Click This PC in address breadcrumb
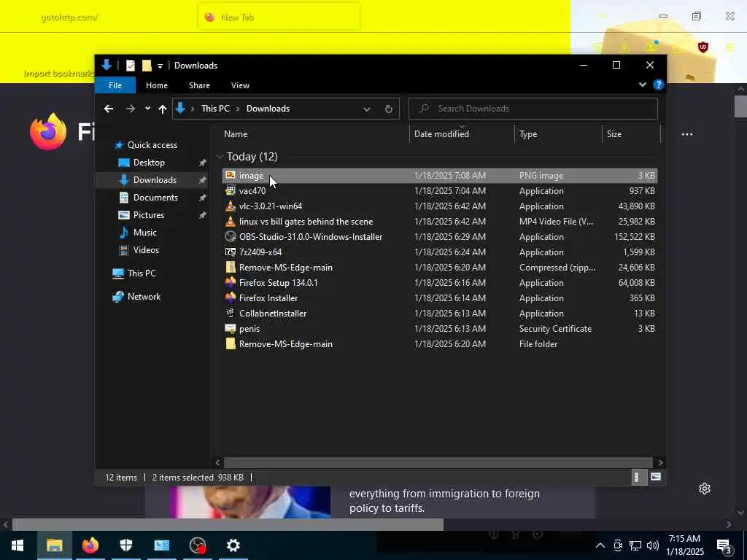Viewport: 747px width, 560px height. coord(215,109)
